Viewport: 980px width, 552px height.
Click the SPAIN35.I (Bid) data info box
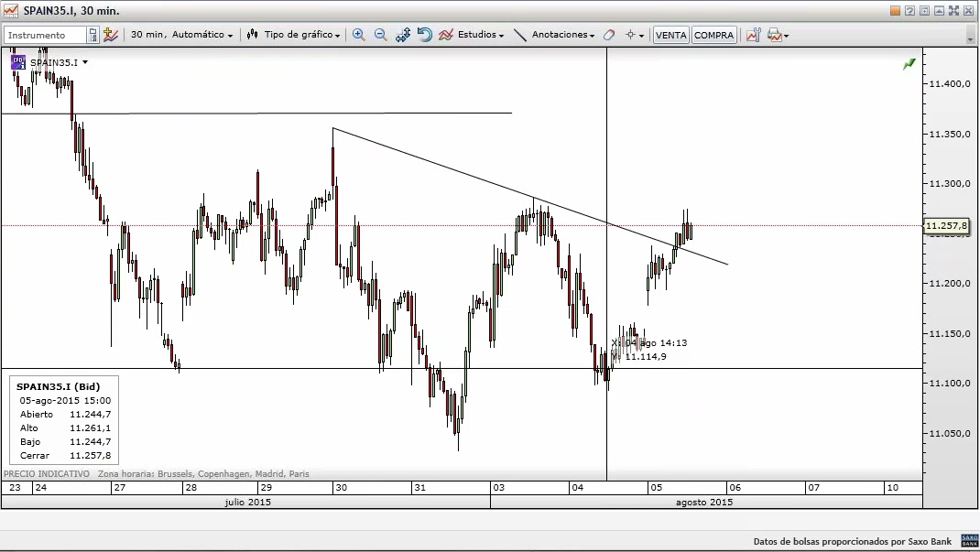pos(64,419)
